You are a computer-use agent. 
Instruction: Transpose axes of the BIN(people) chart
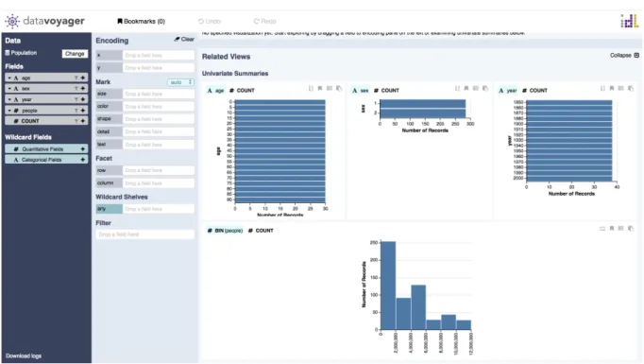602,229
